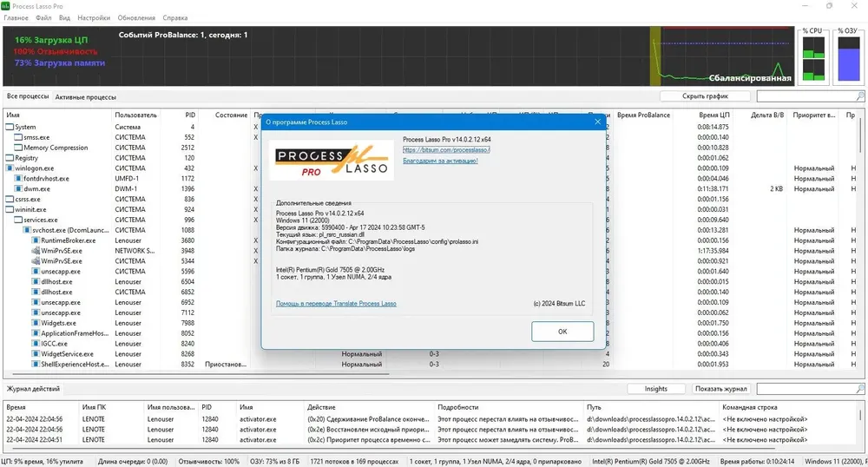Image resolution: width=868 pixels, height=467 pixels.
Task: Click the winlogon.exe process icon
Action: pos(10,168)
